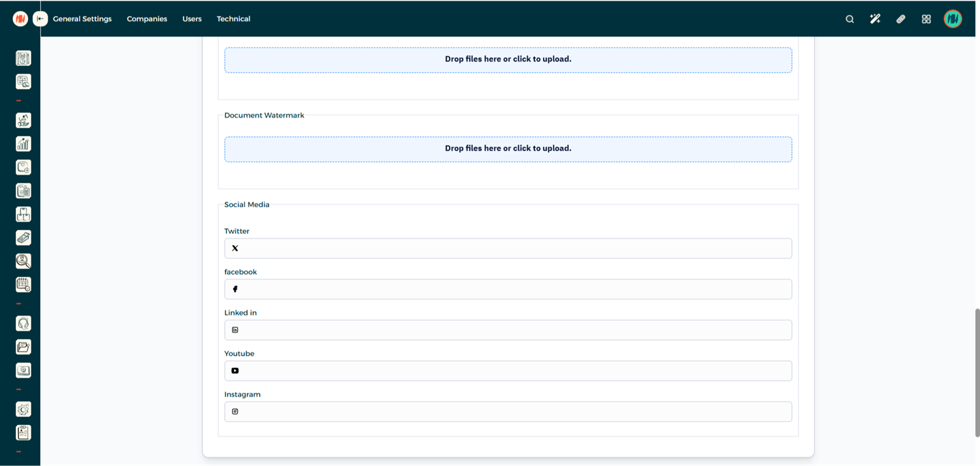Click the paperclip attachment icon
This screenshot has width=980, height=466.
click(900, 19)
